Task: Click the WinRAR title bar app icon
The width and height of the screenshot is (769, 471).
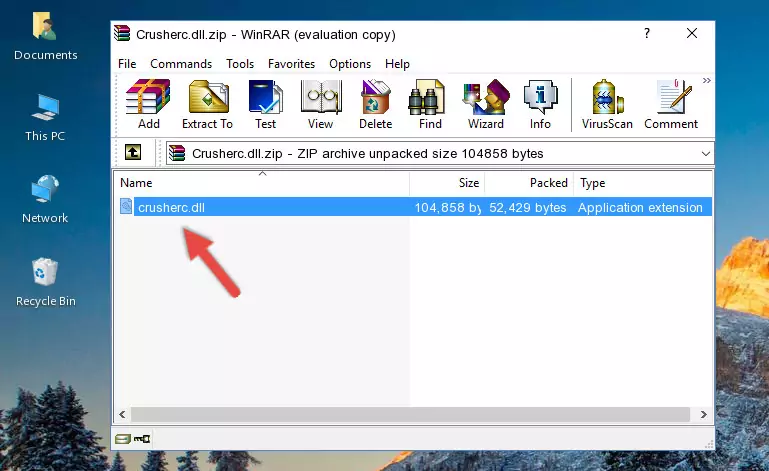Action: pos(122,33)
